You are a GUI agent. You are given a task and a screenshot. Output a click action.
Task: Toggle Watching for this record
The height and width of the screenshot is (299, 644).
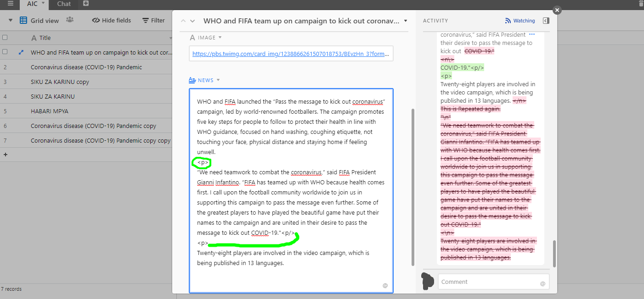coord(520,21)
